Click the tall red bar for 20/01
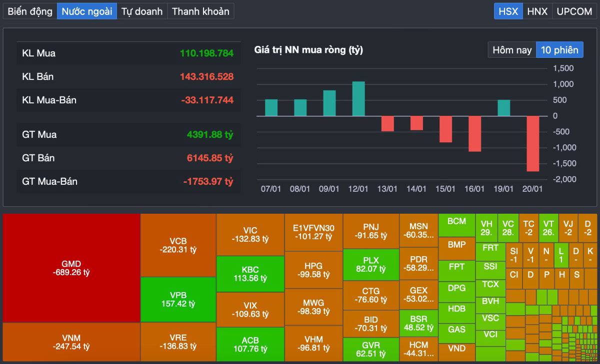 [533, 145]
